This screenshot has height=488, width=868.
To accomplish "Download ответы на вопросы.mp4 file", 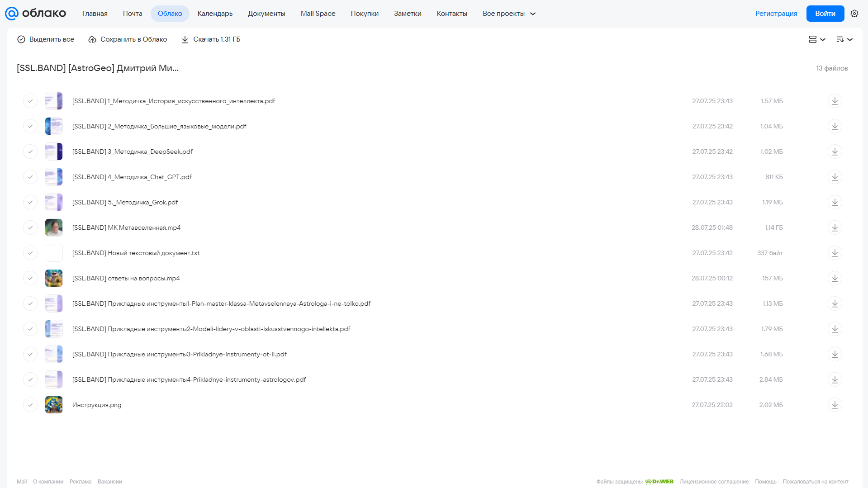I will point(835,278).
